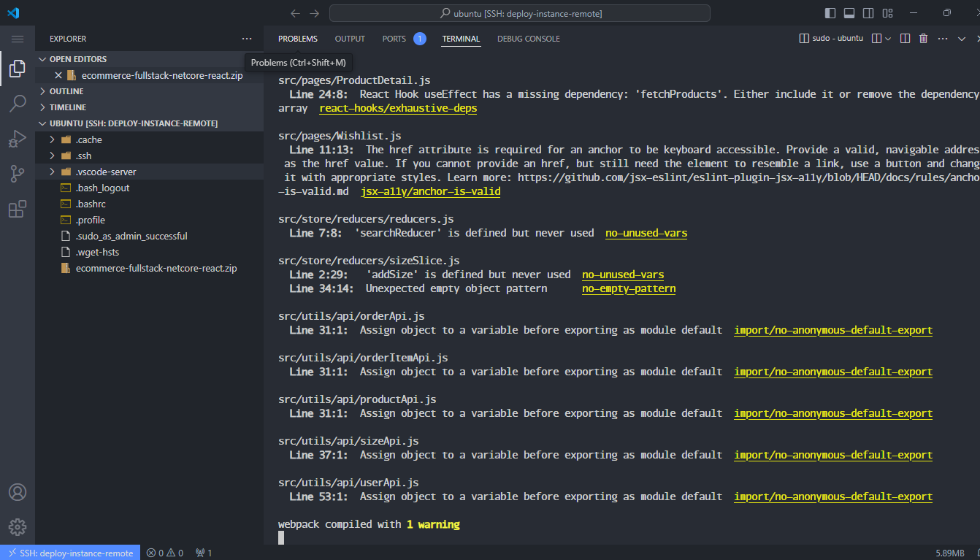The width and height of the screenshot is (980, 560).
Task: Open the .bash_logout file
Action: click(149, 188)
